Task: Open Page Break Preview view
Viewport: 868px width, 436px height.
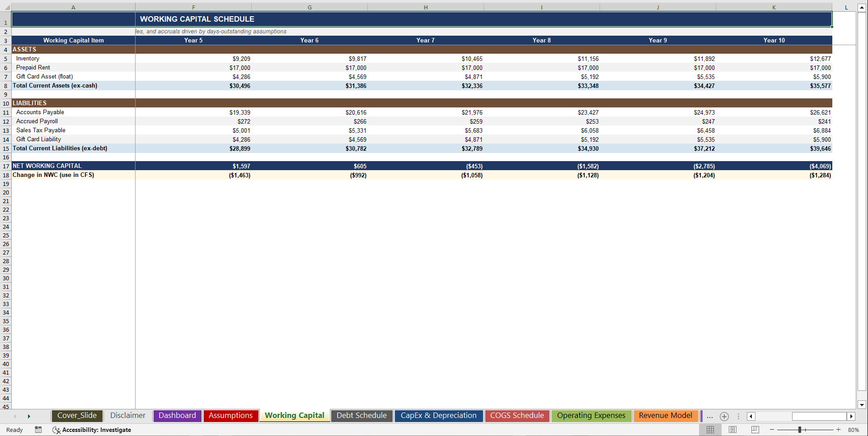Action: (x=754, y=430)
